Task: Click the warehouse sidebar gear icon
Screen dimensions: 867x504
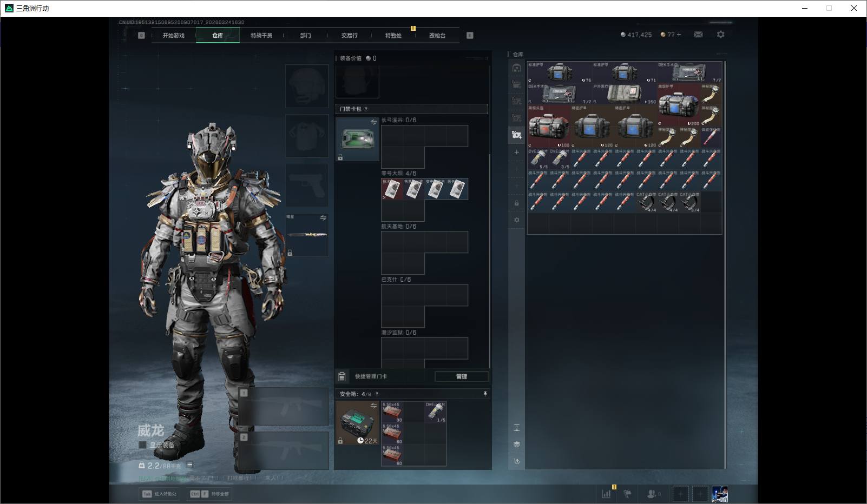Action: 516,220
